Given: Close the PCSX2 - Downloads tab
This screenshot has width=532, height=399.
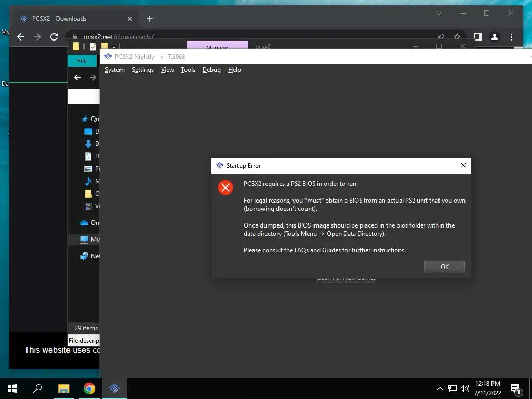Looking at the screenshot, I should [129, 19].
